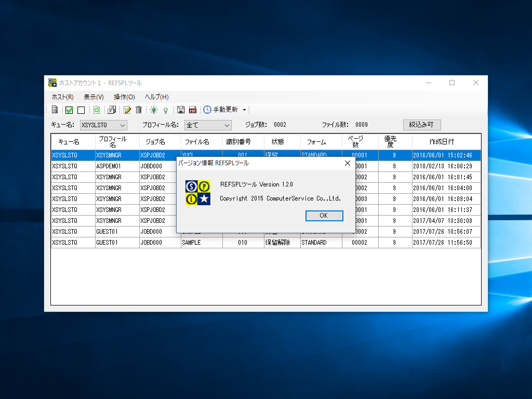Click the 2017/07/26 10:56:07 date cell
This screenshot has width=532, height=399.
[x=446, y=231]
